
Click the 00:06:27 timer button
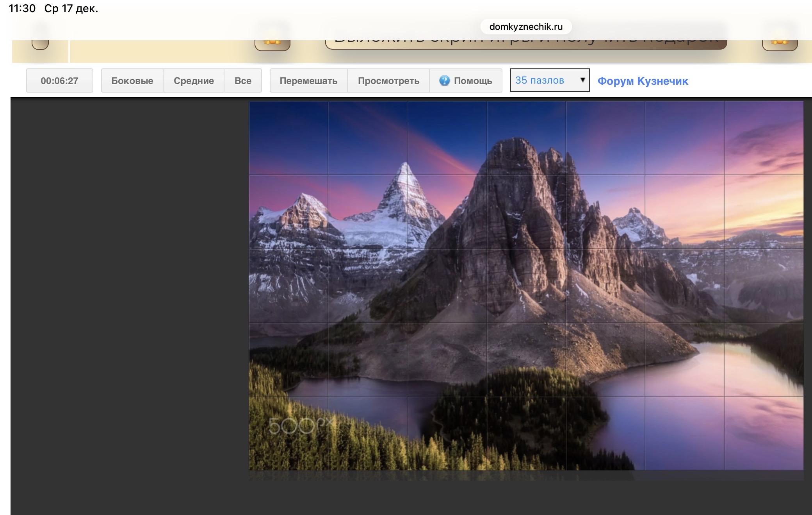click(x=59, y=80)
